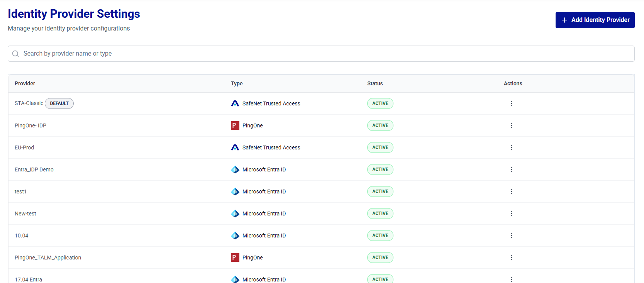Click ACTIVE status badge for New-test
The height and width of the screenshot is (283, 644).
pos(380,214)
